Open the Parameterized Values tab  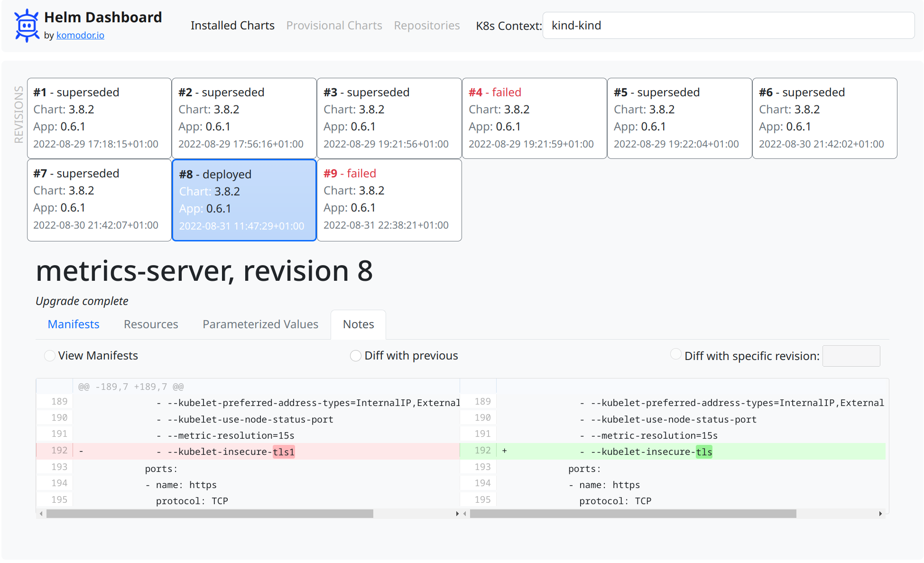[x=260, y=324]
